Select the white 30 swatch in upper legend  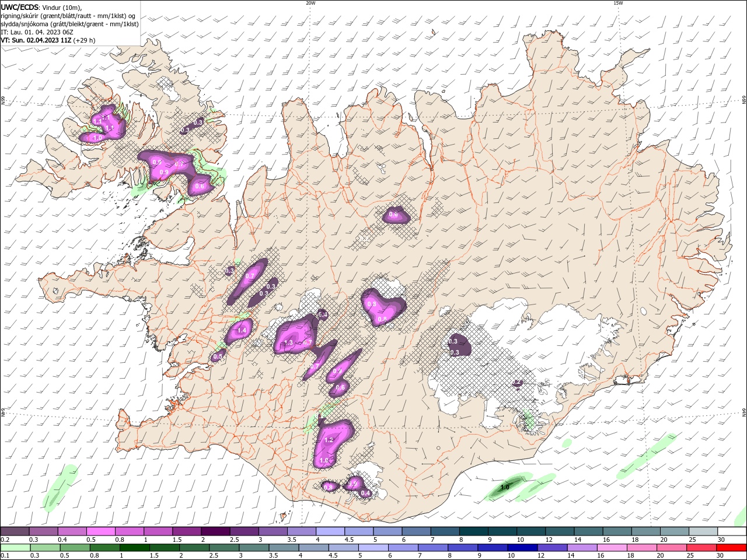tap(732, 531)
